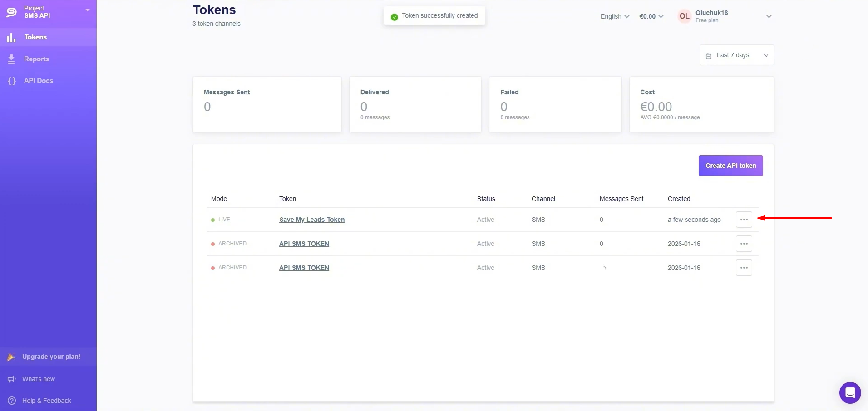The height and width of the screenshot is (411, 868).
Task: Click the calendar icon in date filter
Action: point(709,56)
